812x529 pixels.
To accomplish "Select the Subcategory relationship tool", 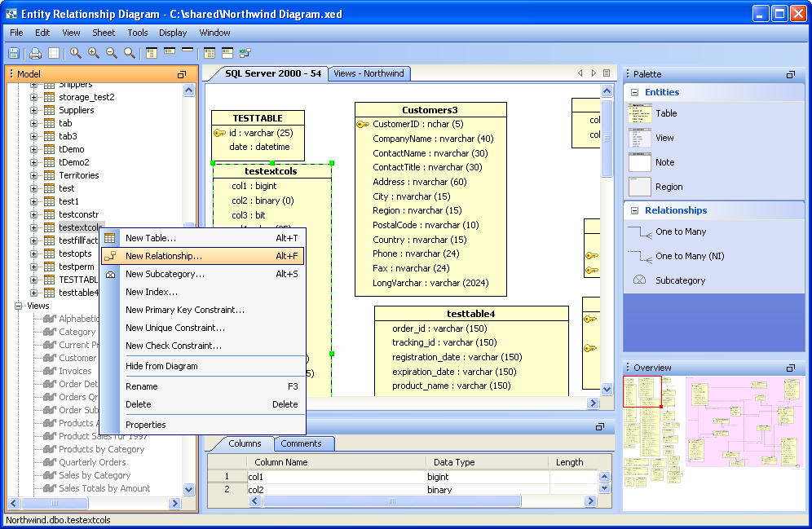I will 680,281.
